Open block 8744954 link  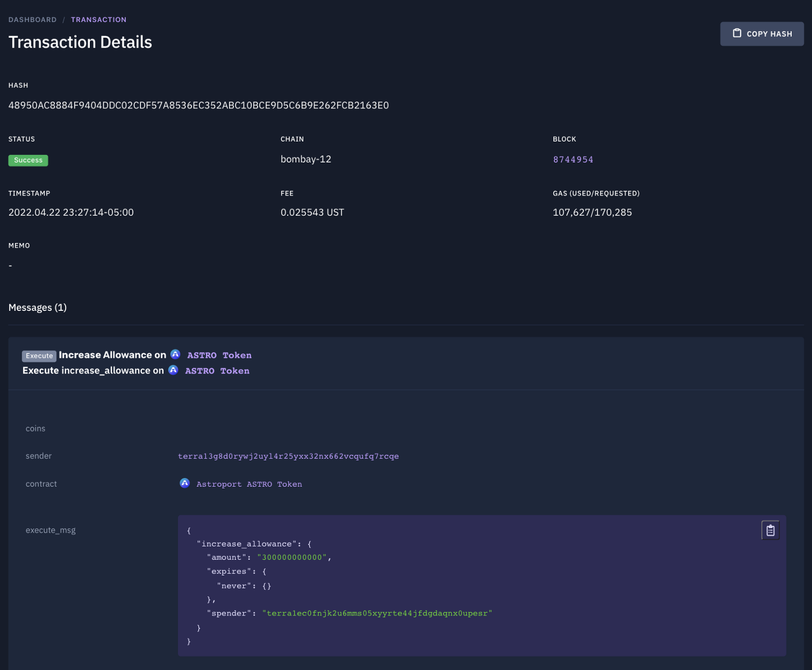573,160
